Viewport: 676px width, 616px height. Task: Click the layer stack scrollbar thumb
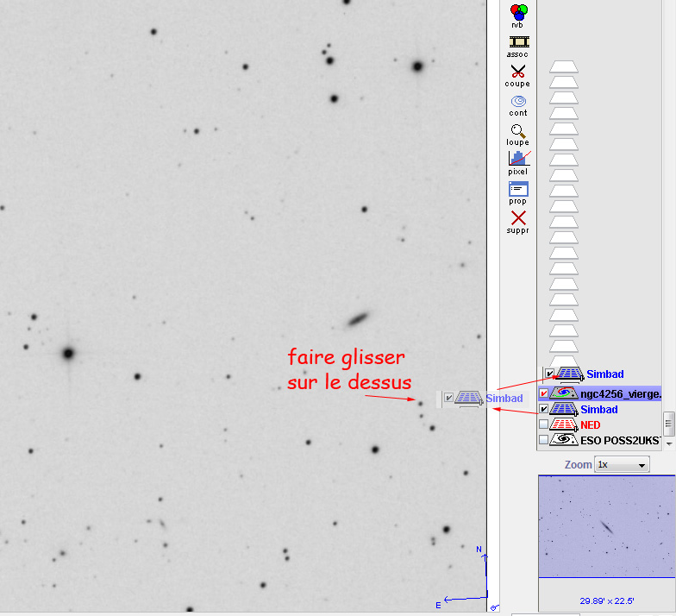(x=669, y=424)
